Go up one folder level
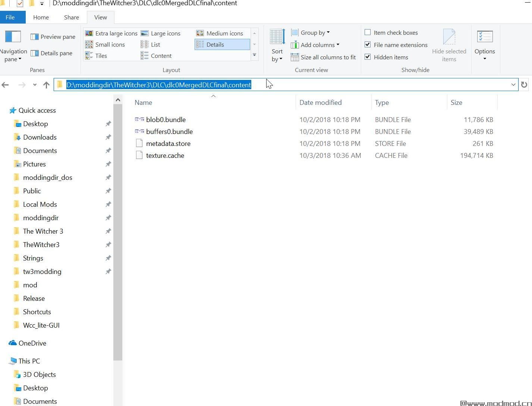The height and width of the screenshot is (406, 532). (x=46, y=85)
